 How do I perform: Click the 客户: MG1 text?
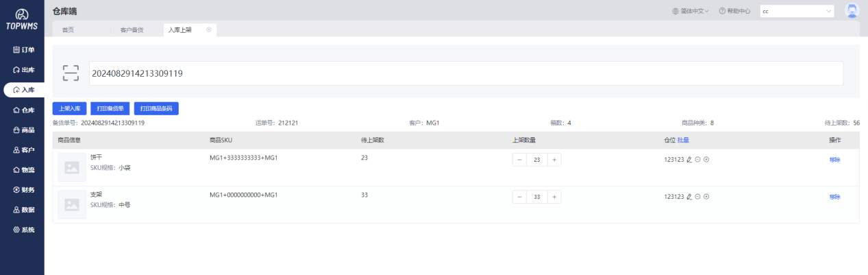(x=424, y=123)
